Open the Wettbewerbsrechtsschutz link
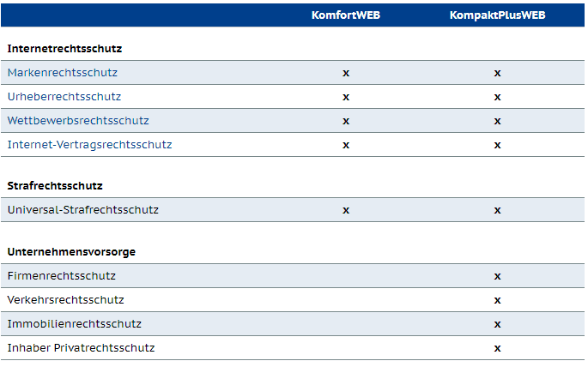Screen dimensions: 588x367 point(78,121)
